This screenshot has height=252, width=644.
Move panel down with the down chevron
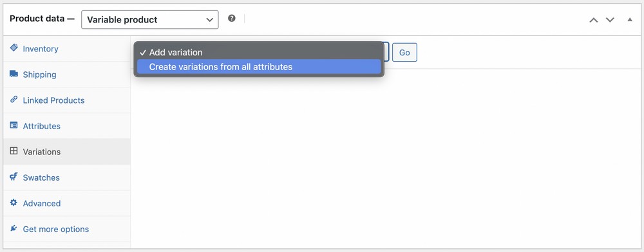pos(610,20)
